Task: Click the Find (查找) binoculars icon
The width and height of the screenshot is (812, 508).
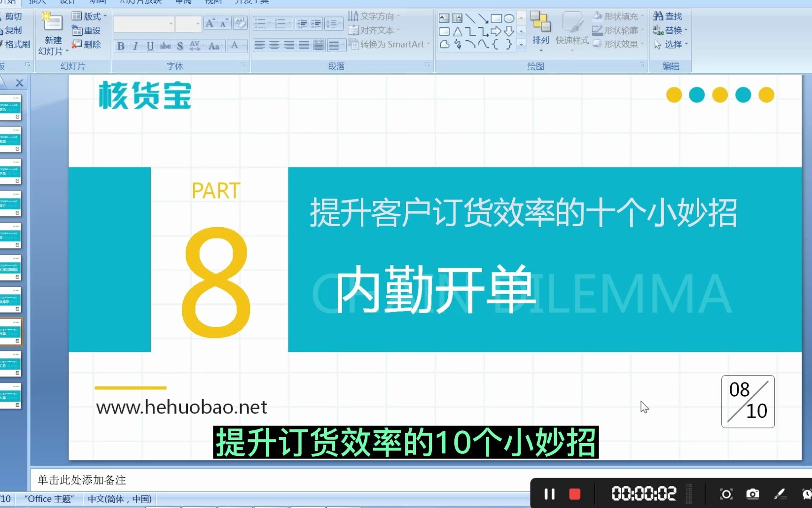Action: coord(658,16)
